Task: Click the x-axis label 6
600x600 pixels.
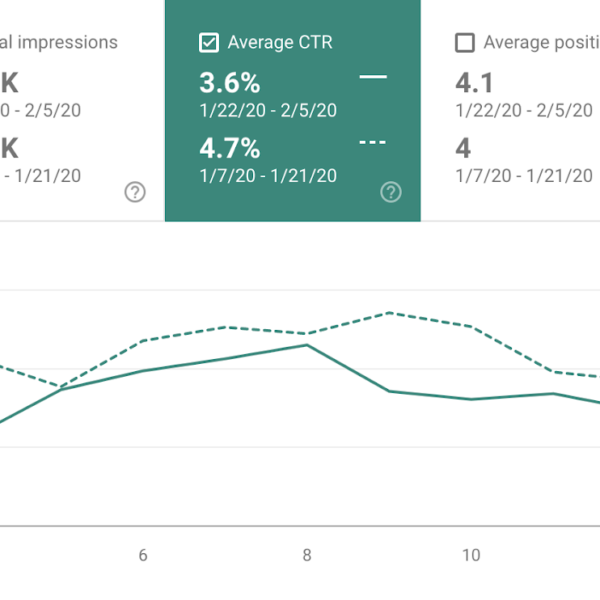Action: pos(143,555)
